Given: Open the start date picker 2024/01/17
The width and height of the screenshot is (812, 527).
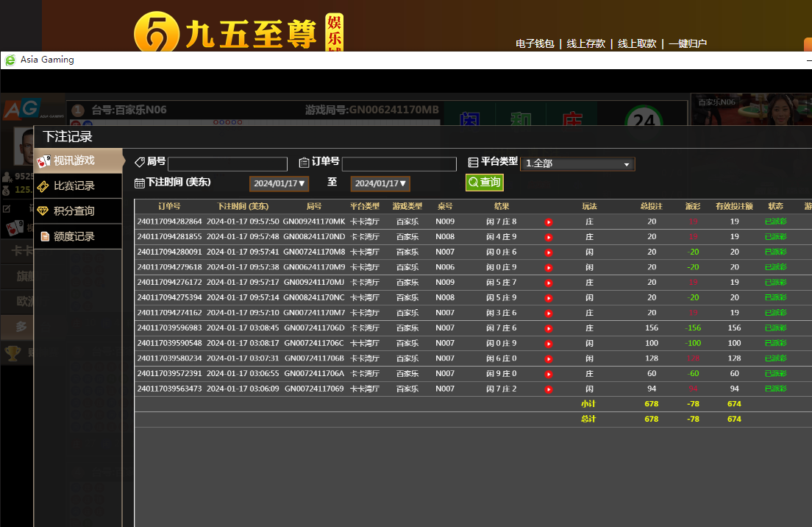Looking at the screenshot, I should pos(279,183).
